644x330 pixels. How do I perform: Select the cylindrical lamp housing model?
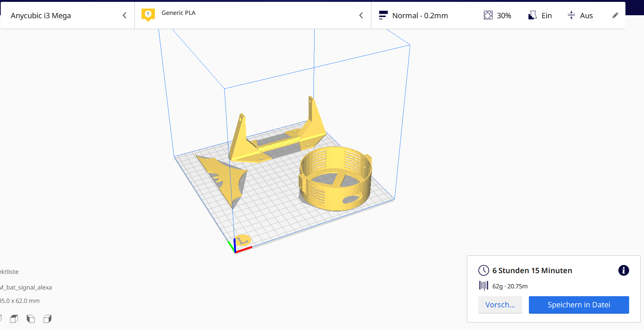click(x=335, y=178)
